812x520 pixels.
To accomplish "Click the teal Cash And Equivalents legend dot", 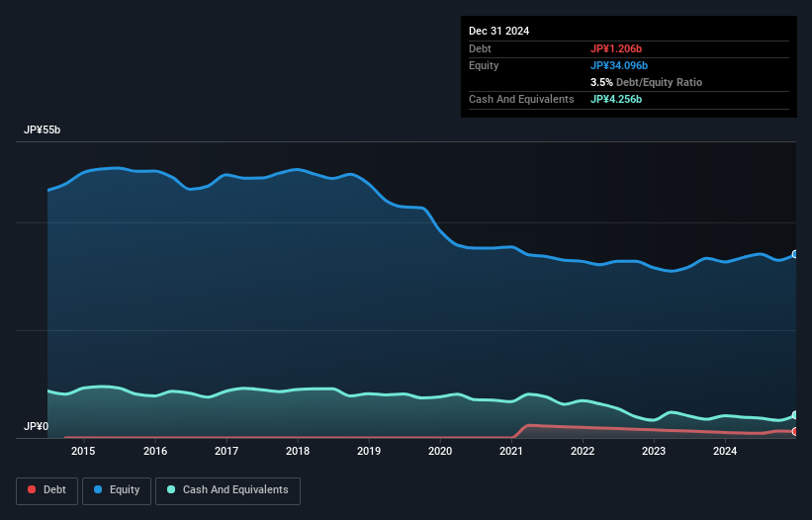I will [x=171, y=489].
